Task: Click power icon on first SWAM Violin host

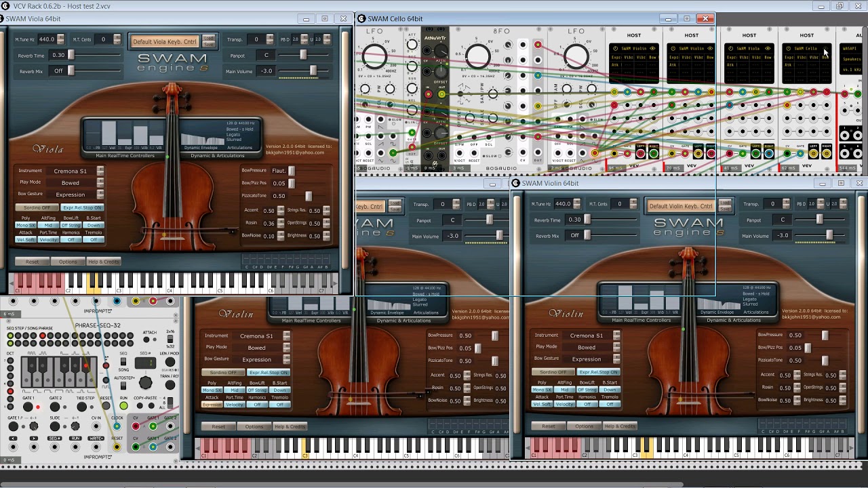Action: [616, 49]
